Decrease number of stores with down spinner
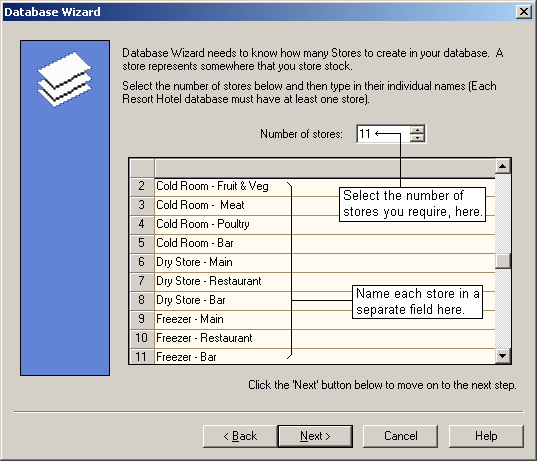Screen dimensions: 537x461 coord(417,138)
